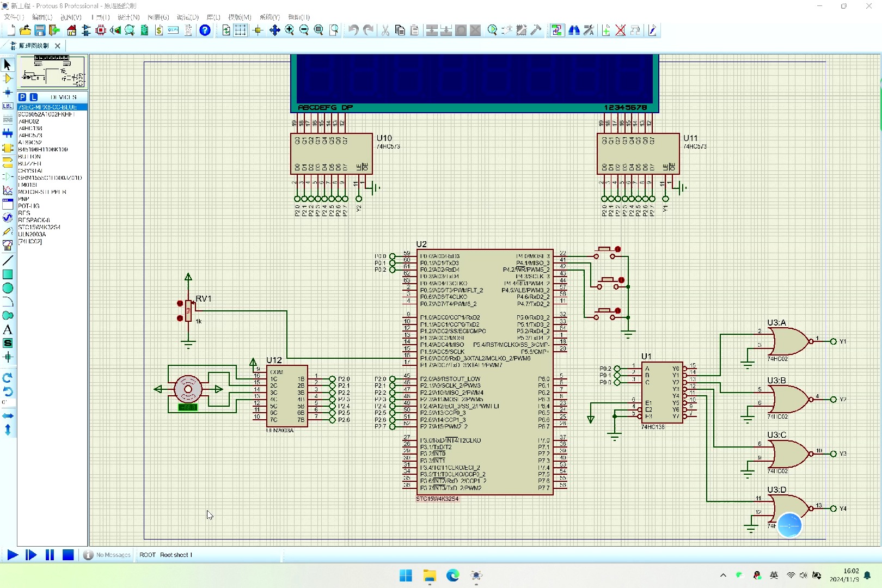
Task: Flip horizontally with the X-mirror icon
Action: point(8,415)
